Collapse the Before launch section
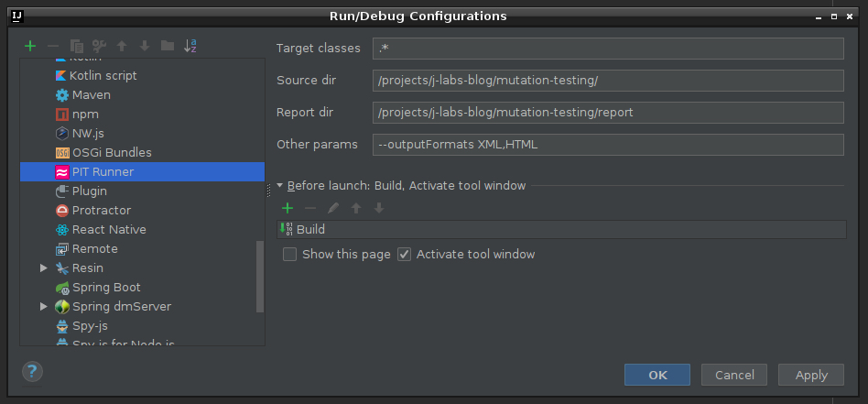The height and width of the screenshot is (404, 868). click(279, 186)
